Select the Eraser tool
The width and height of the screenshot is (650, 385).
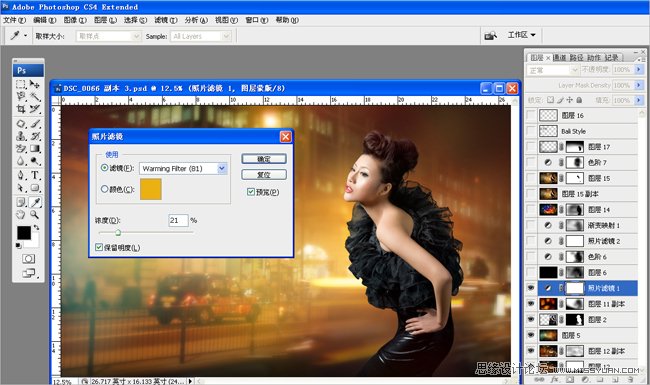[x=21, y=148]
